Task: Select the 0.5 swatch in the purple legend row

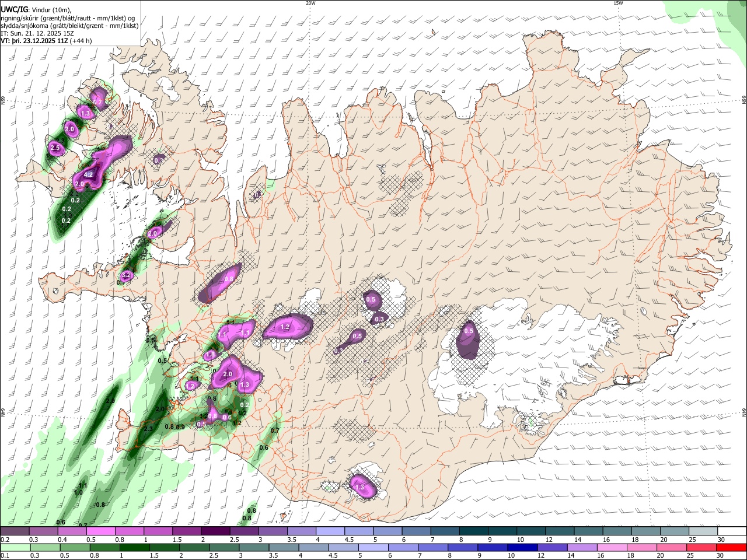Action: point(100,531)
